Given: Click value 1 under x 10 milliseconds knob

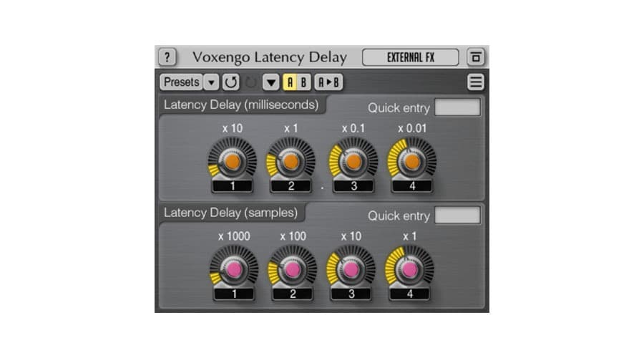Looking at the screenshot, I should 233,186.
